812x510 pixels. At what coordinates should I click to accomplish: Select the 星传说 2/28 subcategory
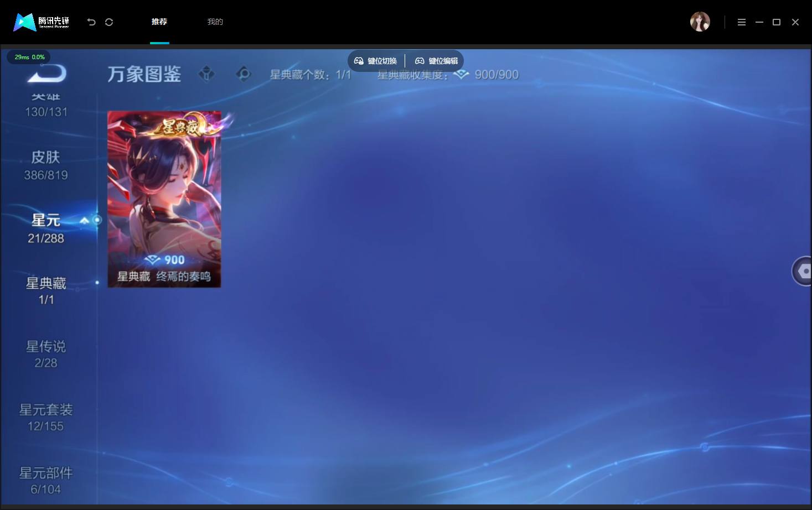pos(46,355)
